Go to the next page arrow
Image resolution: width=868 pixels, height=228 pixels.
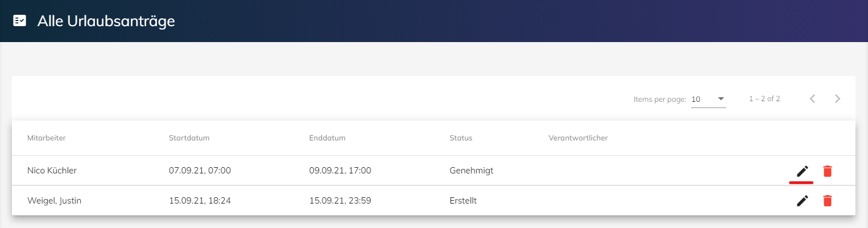click(837, 98)
